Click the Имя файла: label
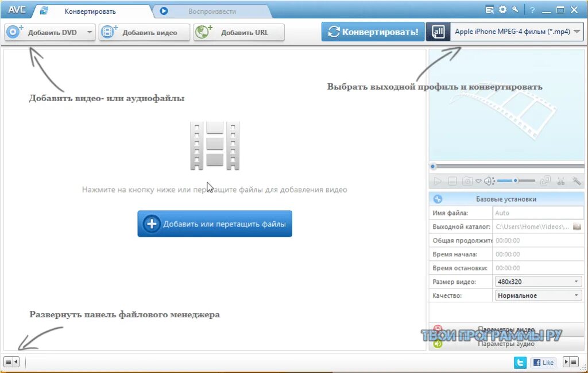This screenshot has width=588, height=373. click(450, 213)
